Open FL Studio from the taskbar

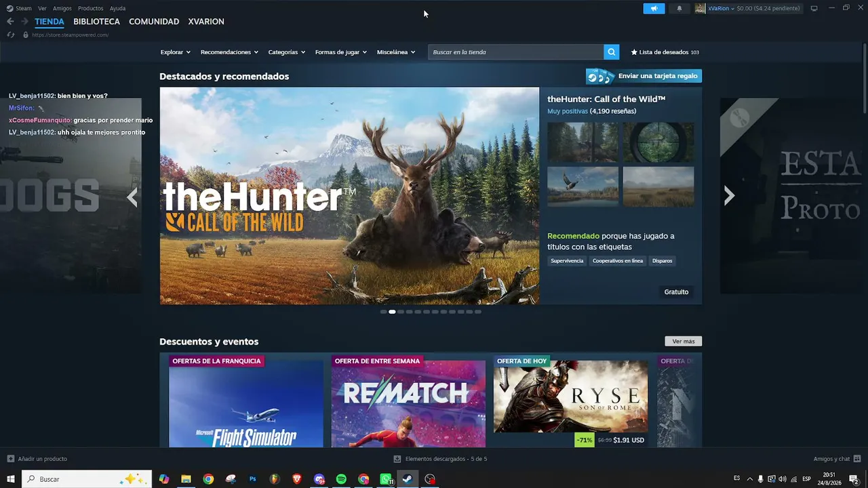(275, 479)
